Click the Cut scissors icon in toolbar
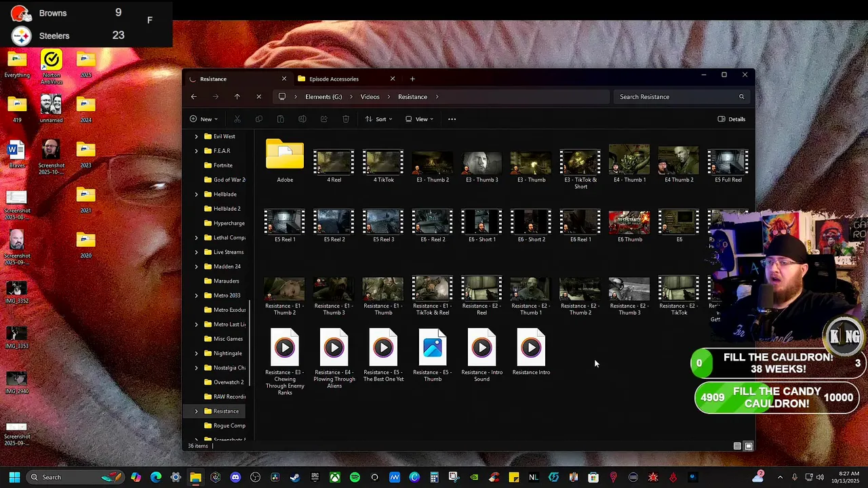Screen dimensions: 868x488 tap(237, 119)
